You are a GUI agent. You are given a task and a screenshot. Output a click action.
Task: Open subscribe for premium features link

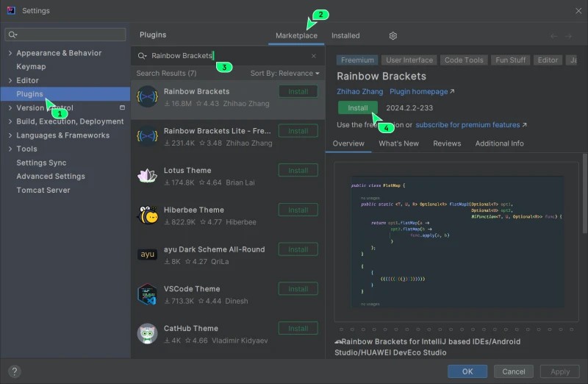point(471,124)
